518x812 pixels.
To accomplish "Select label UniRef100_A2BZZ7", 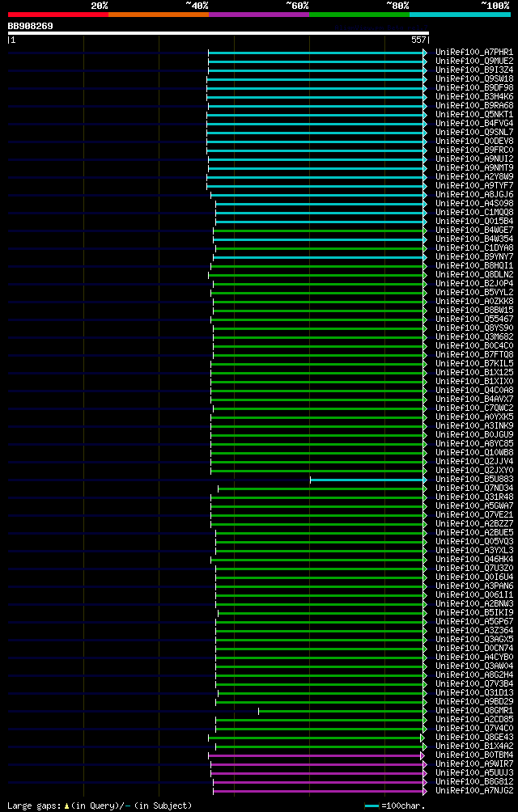I will (x=474, y=523).
